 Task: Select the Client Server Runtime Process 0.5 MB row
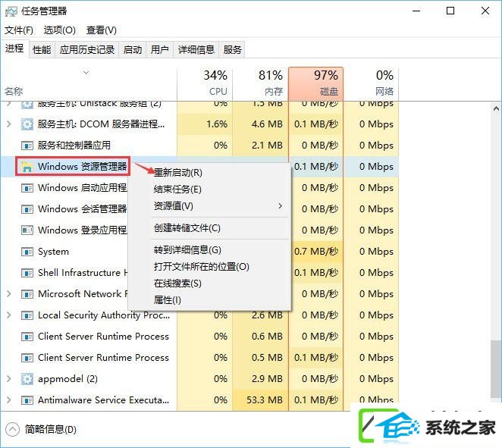tap(199, 358)
